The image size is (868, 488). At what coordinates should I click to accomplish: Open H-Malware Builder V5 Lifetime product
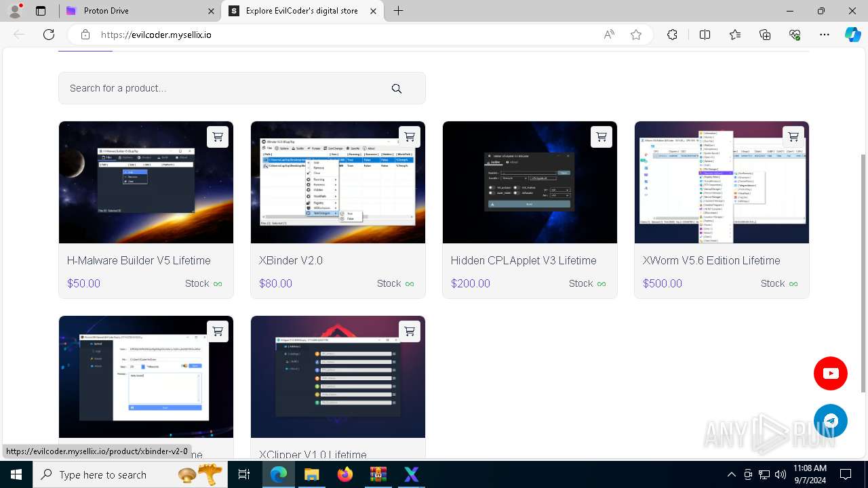138,260
